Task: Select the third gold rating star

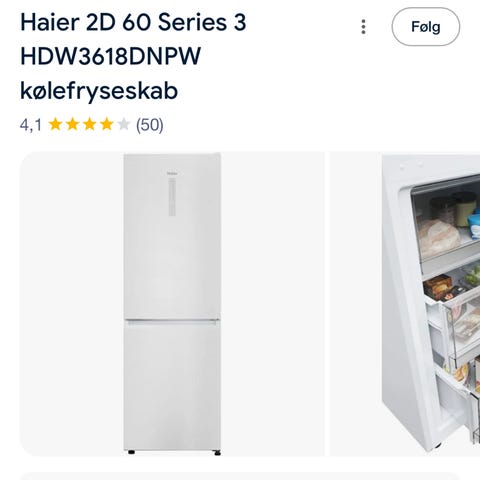Action: 89,124
